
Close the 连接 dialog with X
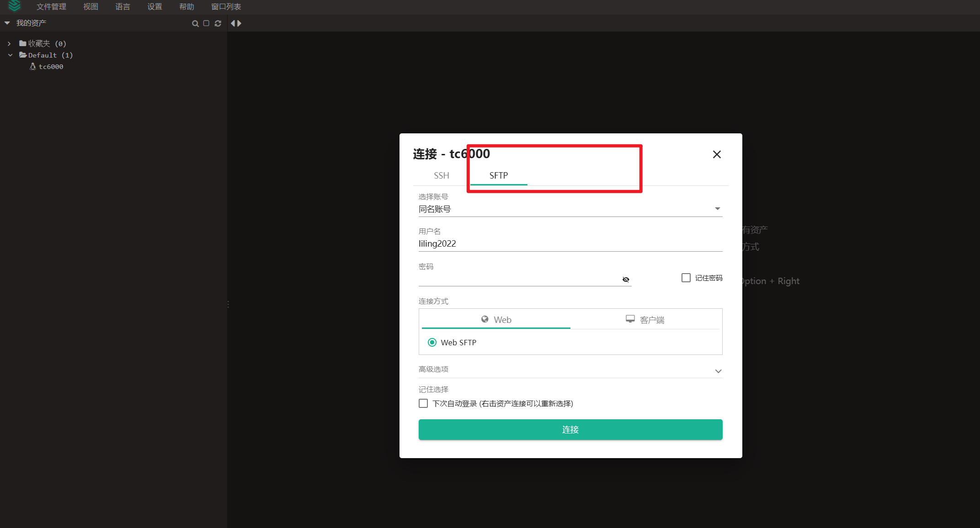tap(716, 154)
